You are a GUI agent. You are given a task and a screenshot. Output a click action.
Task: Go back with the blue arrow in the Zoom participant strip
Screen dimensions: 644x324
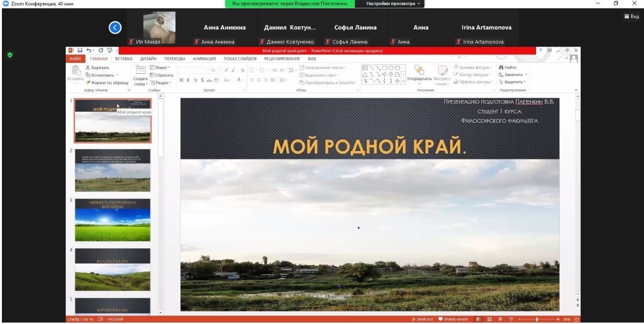[x=115, y=28]
